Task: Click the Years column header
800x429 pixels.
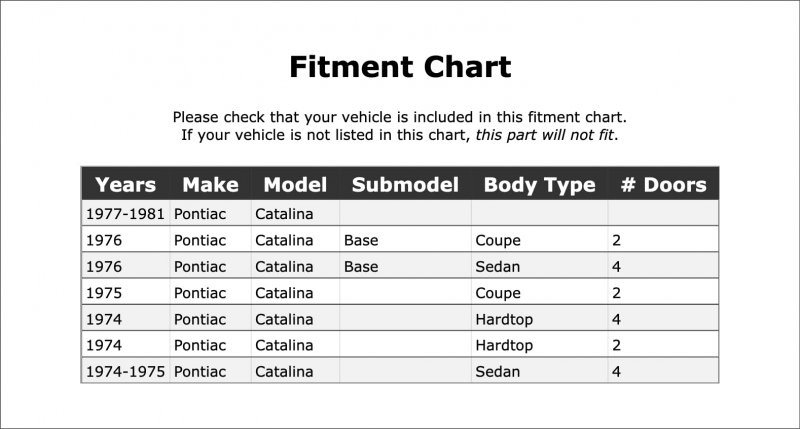Action: 126,184
